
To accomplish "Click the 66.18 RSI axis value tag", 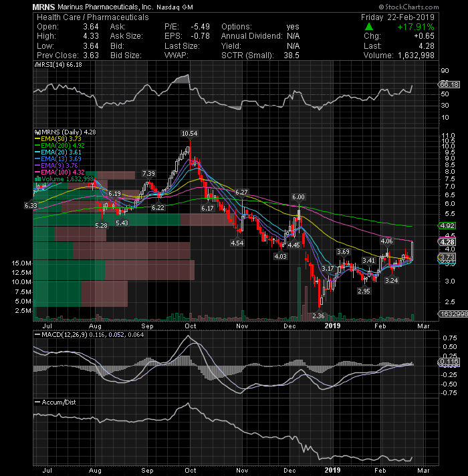I will point(449,84).
